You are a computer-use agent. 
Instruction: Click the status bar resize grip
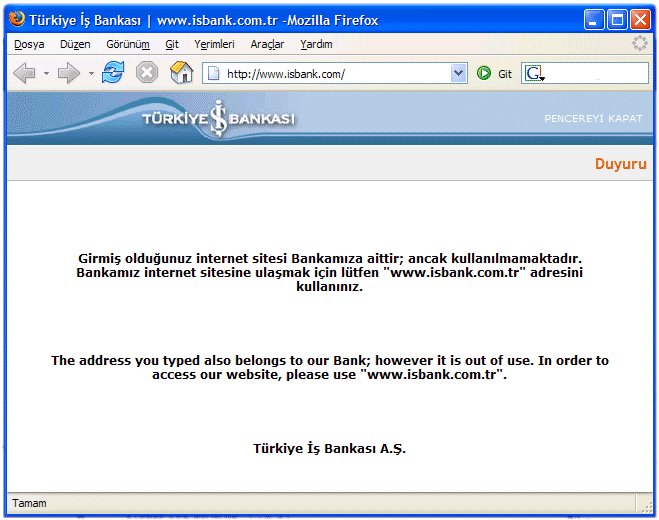click(x=646, y=506)
